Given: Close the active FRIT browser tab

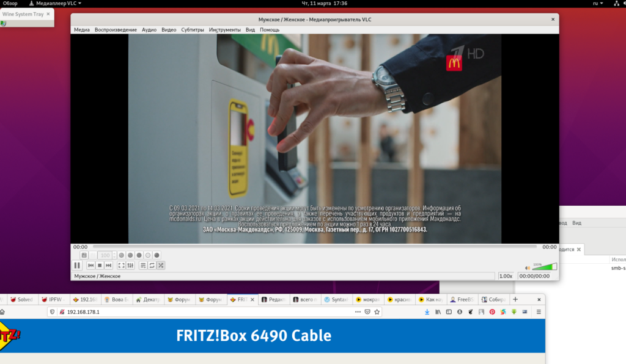Looking at the screenshot, I should coord(252,299).
